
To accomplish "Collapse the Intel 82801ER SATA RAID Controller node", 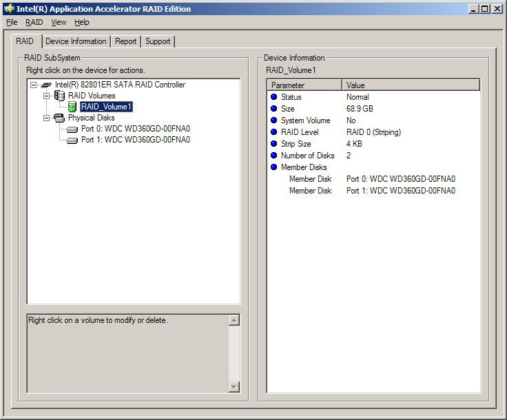I will (x=33, y=85).
